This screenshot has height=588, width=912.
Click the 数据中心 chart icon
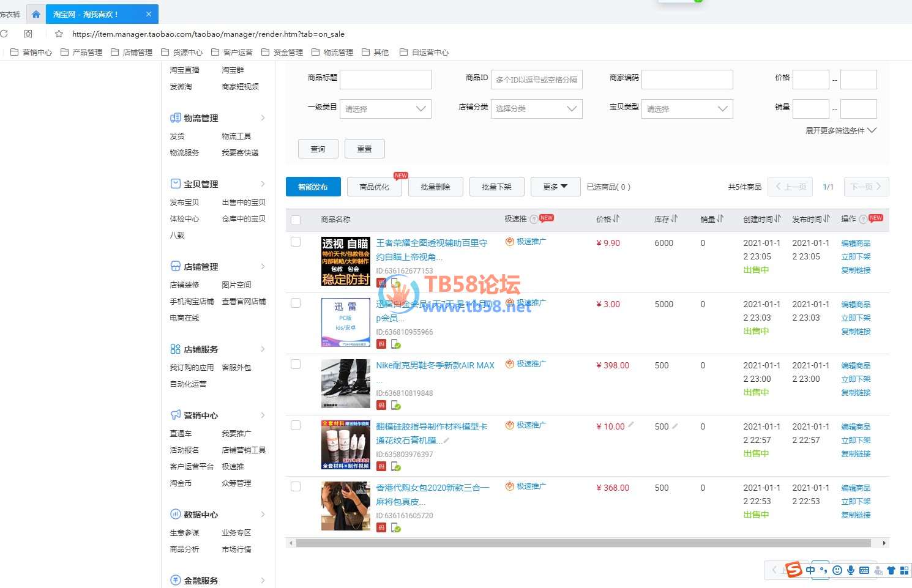(175, 514)
